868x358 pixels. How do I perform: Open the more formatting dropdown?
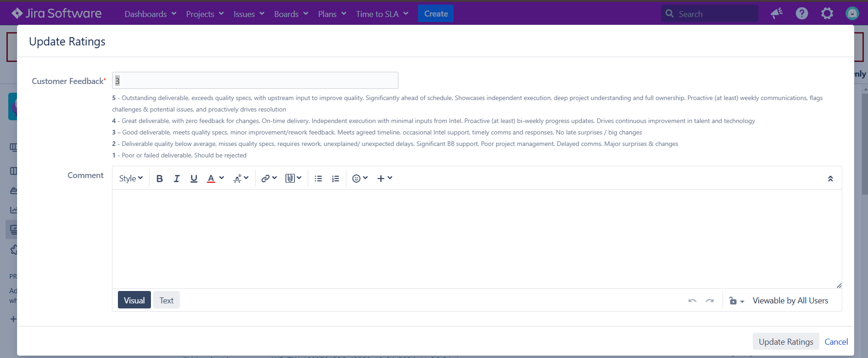(241, 179)
